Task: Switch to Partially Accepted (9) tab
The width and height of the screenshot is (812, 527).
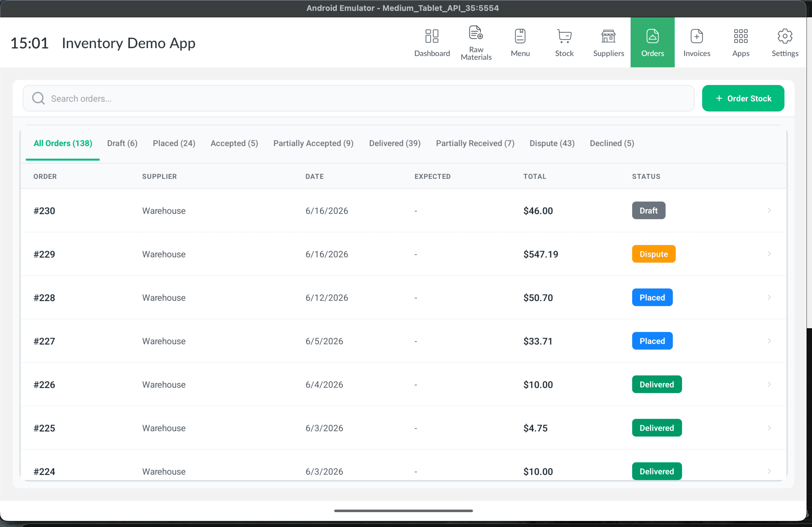Action: [313, 143]
